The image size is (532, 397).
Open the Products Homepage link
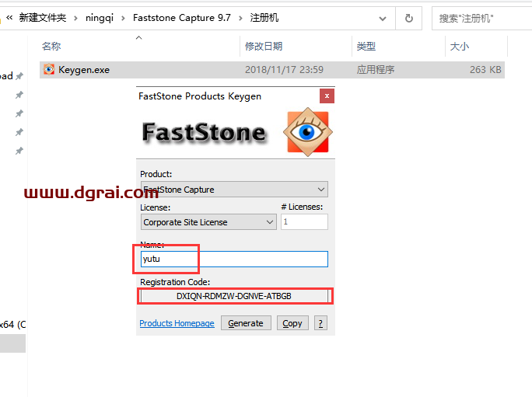[177, 323]
